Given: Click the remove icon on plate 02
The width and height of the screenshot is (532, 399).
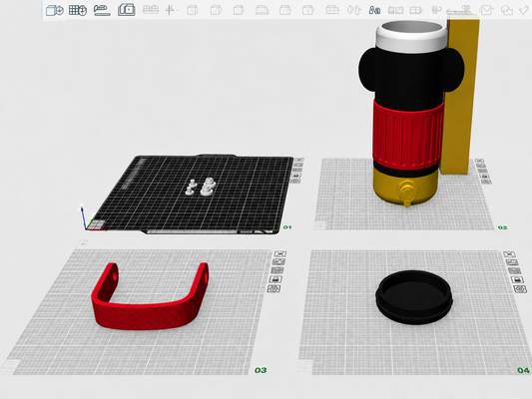Looking at the screenshot, I should [479, 161].
